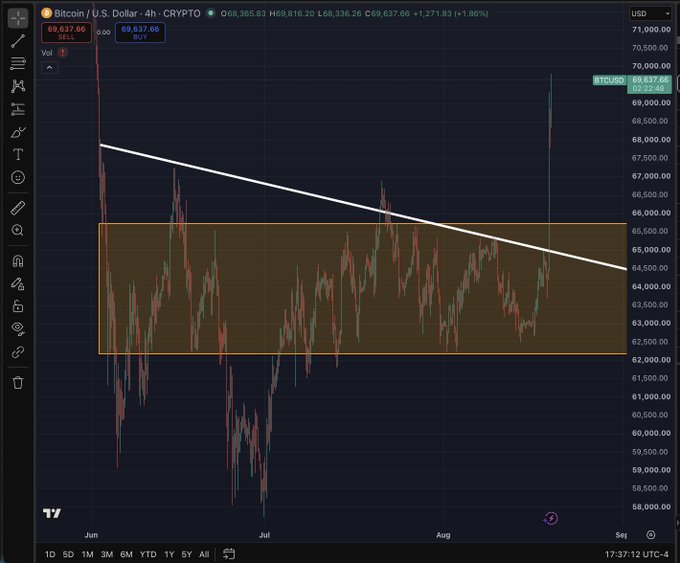Open Bitcoin / U.S. Dollar symbol title

click(98, 13)
